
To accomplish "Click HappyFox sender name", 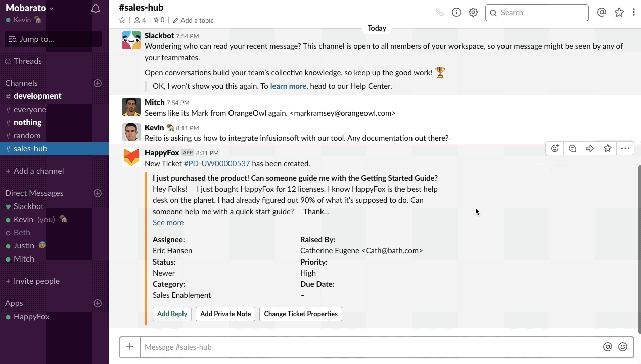I will (162, 152).
